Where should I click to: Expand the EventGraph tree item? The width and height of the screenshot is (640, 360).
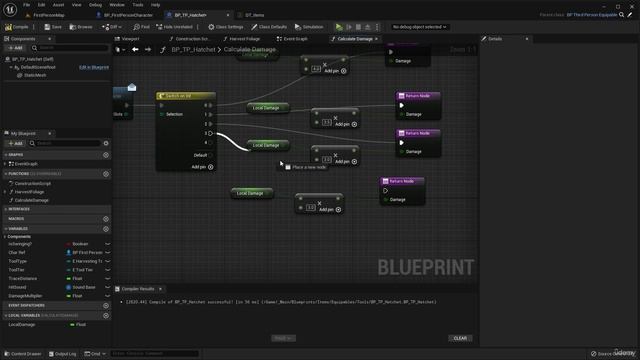pyautogui.click(x=5, y=164)
